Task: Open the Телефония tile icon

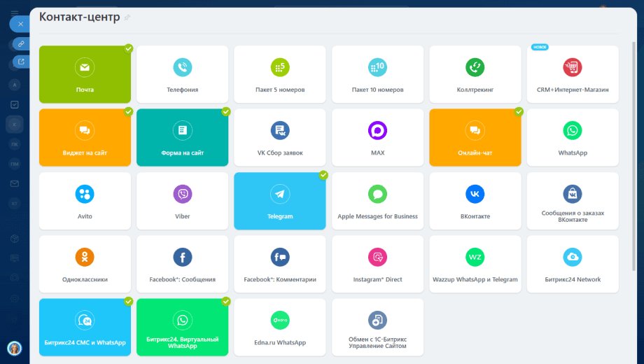Action: 183,67
